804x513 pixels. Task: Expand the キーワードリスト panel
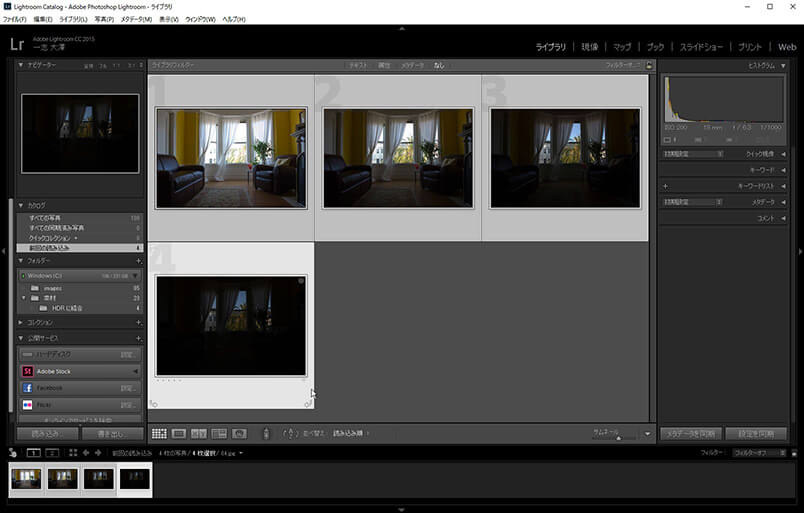coord(783,186)
